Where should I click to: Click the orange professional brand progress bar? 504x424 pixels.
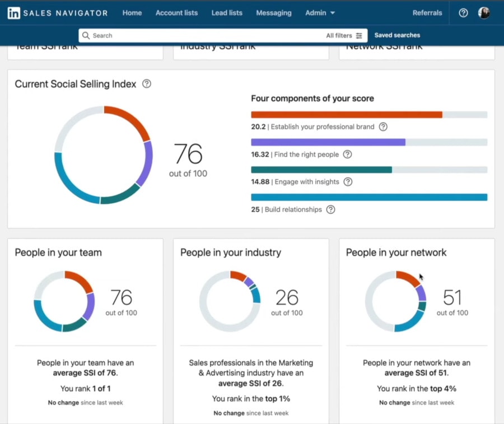[347, 115]
